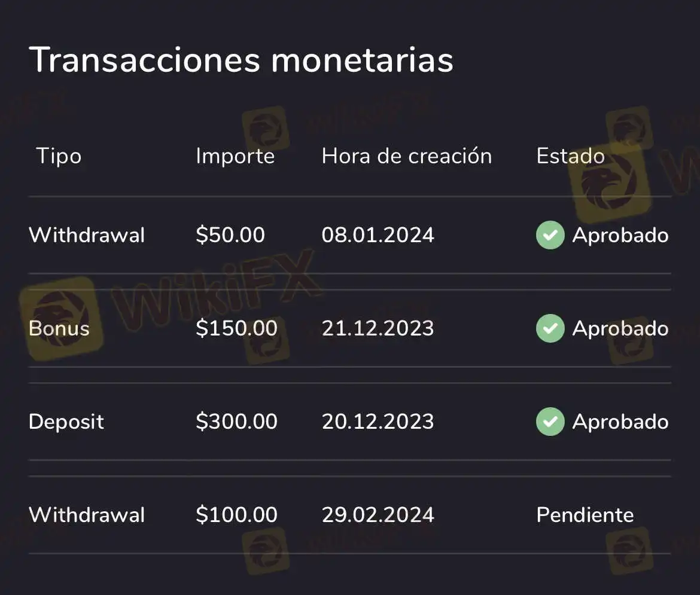Click the Estado column header
Image resolution: width=700 pixels, height=595 pixels.
(x=570, y=156)
